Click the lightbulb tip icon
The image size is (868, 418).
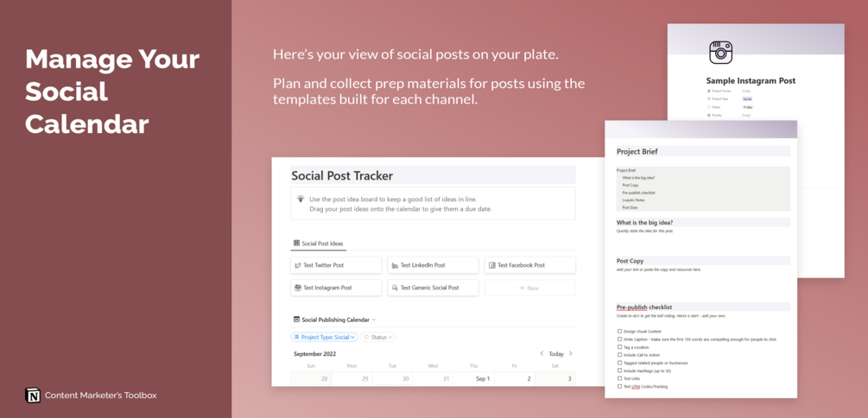[x=301, y=198]
